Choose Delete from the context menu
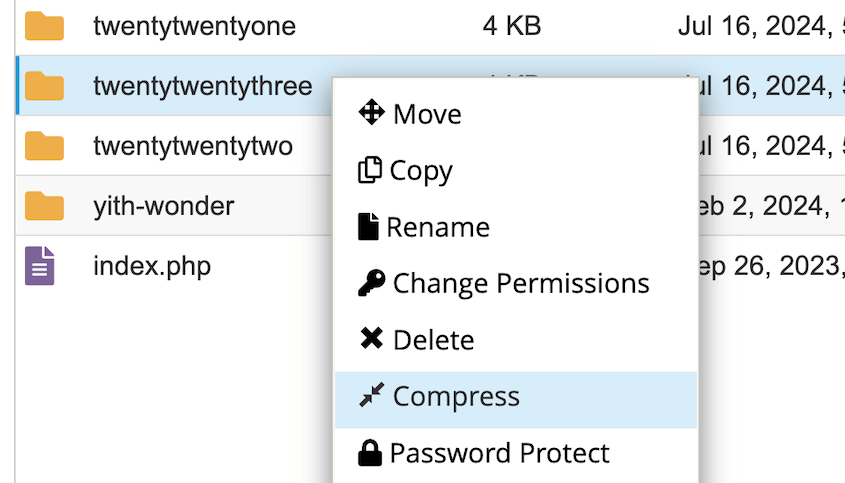The image size is (845, 483). click(x=433, y=340)
